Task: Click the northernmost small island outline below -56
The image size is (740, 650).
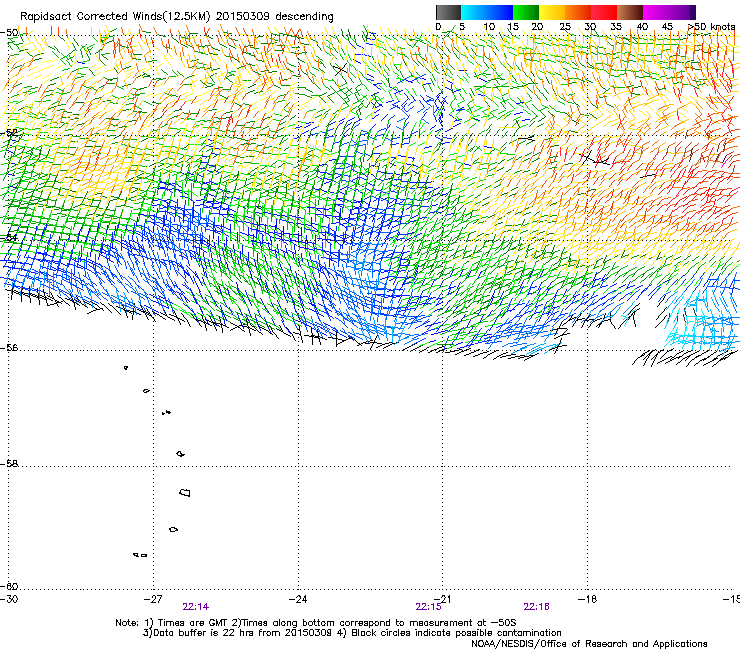Action: point(126,368)
